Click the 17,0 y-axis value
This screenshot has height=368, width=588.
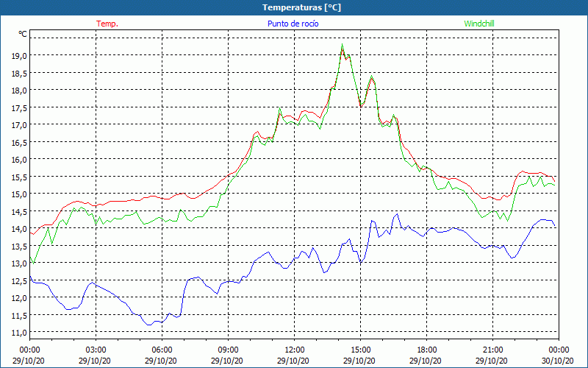coord(19,124)
